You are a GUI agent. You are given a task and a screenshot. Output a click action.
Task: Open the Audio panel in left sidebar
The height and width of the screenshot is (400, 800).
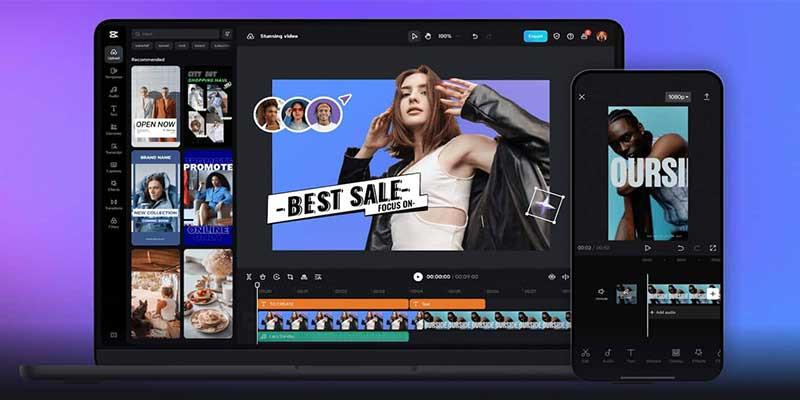point(113,91)
